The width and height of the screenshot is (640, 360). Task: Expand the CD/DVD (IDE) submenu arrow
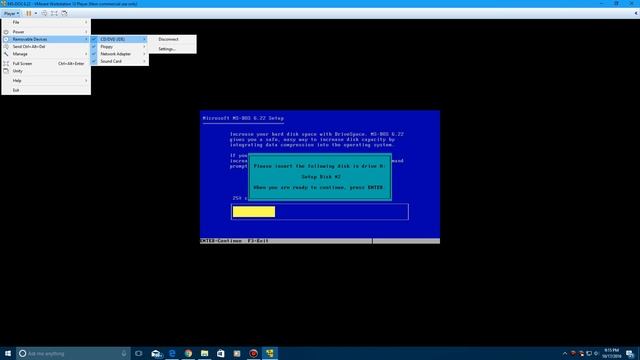point(144,39)
